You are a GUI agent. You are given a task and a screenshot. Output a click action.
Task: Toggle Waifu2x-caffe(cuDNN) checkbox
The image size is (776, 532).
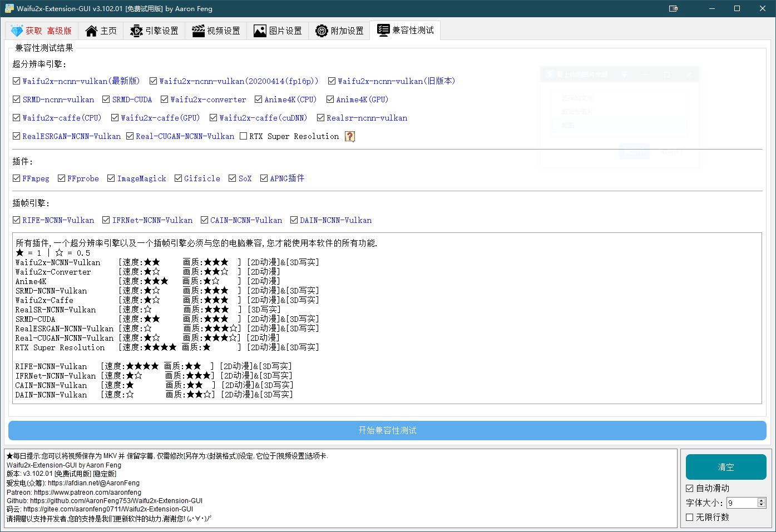(x=214, y=118)
